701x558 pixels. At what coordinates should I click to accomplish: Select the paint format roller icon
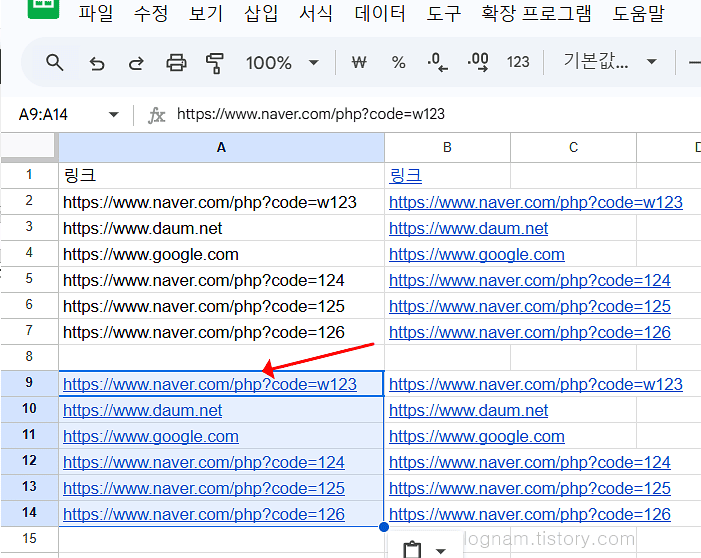[215, 63]
